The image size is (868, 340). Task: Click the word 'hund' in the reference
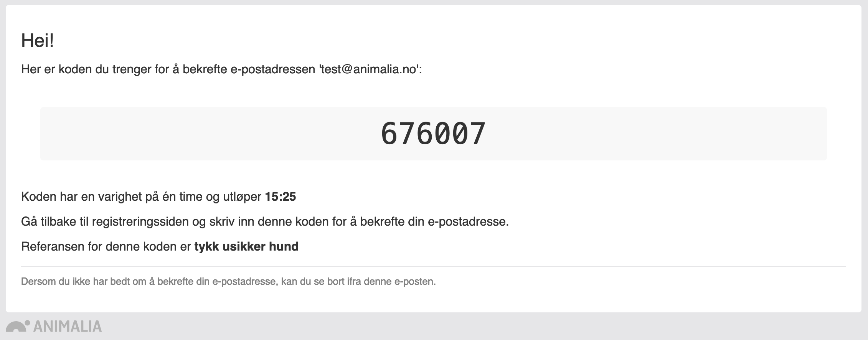[284, 246]
